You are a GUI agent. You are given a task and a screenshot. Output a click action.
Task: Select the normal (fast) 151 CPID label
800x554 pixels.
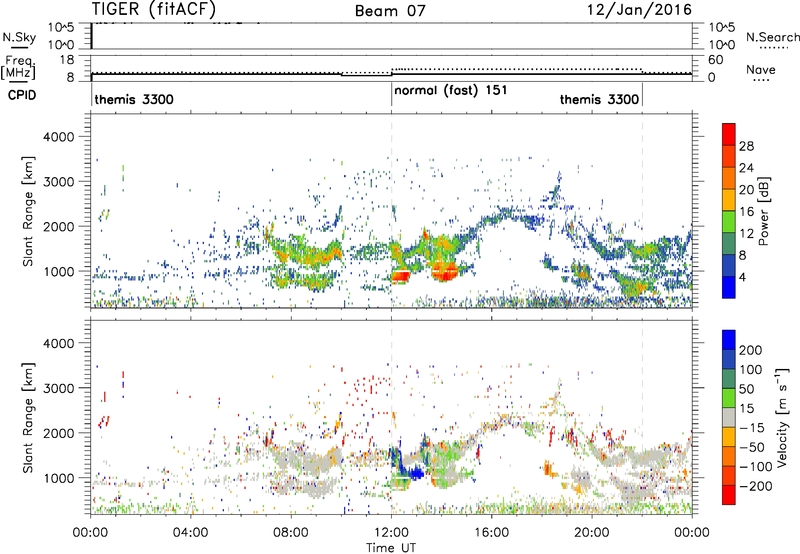451,90
